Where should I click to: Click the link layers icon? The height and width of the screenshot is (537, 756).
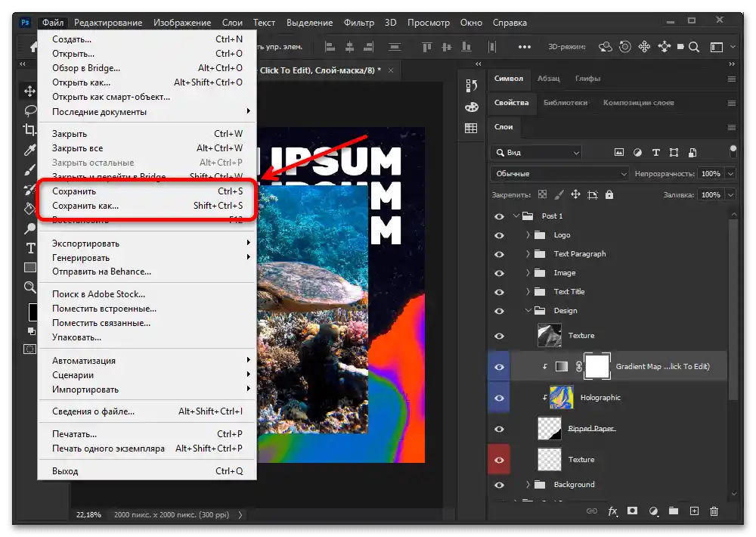click(x=592, y=511)
